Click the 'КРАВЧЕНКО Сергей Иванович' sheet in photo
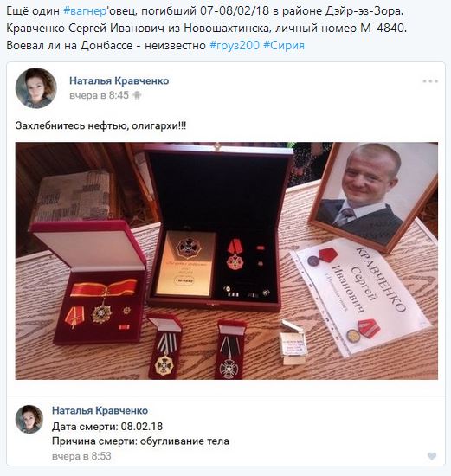The height and width of the screenshot is (476, 451). point(362,296)
